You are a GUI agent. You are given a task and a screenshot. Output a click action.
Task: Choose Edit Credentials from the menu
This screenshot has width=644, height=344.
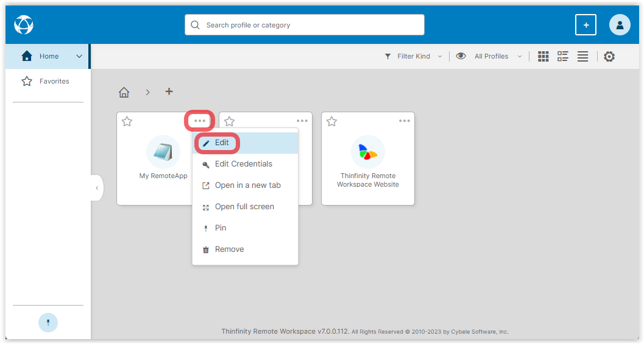(x=245, y=164)
